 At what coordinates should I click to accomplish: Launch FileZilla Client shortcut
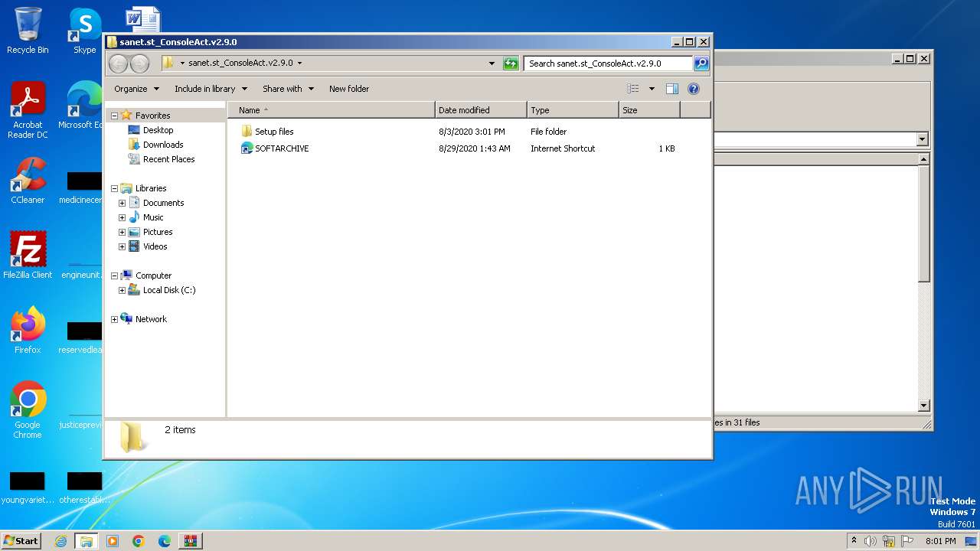[28, 256]
